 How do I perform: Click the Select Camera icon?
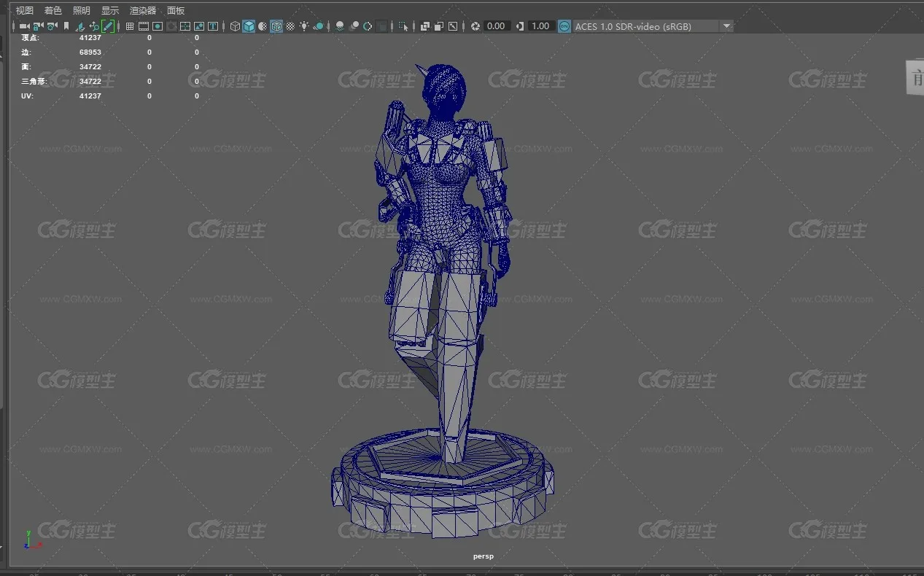[x=24, y=26]
